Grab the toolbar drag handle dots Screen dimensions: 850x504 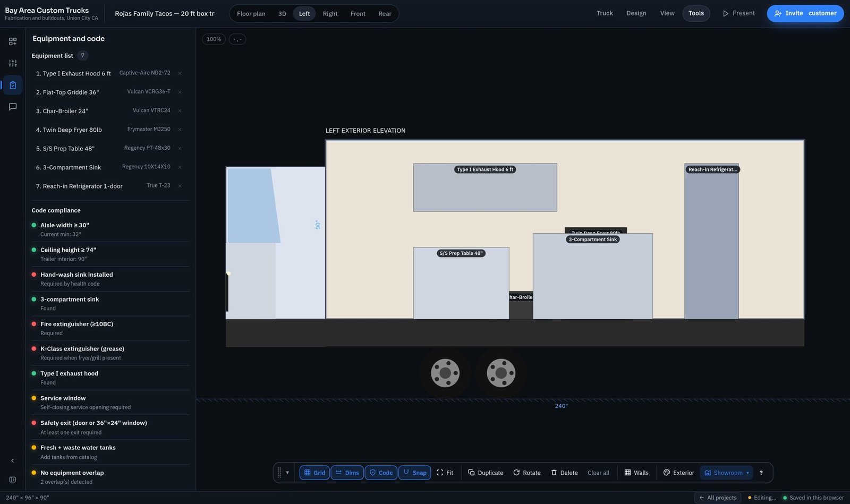279,473
